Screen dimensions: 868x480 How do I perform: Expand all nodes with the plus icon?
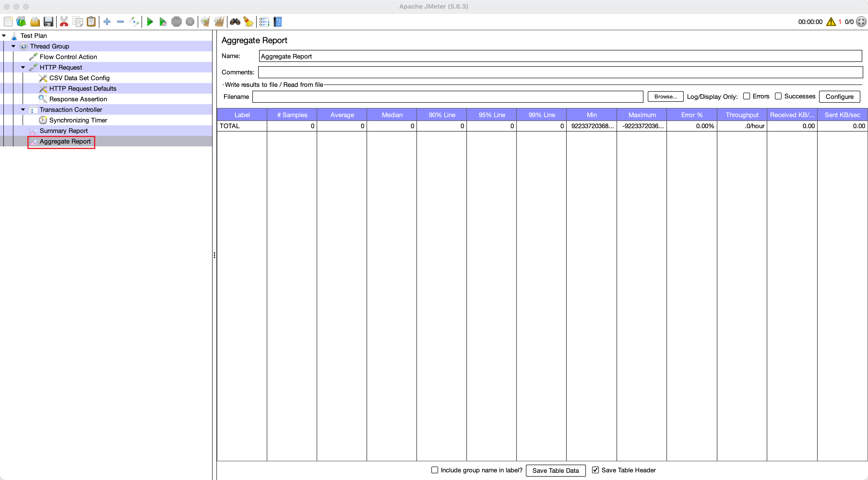click(107, 22)
